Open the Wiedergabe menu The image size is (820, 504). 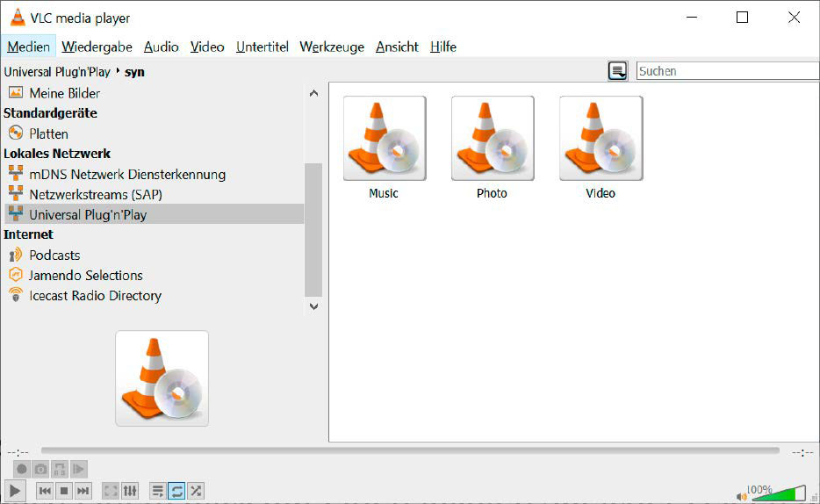tap(97, 47)
